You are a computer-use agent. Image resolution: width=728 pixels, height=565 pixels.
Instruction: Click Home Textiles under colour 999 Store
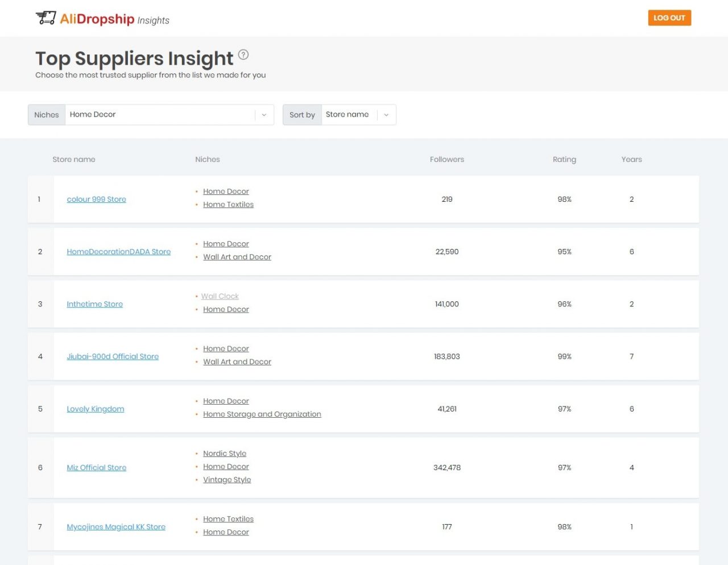point(228,205)
